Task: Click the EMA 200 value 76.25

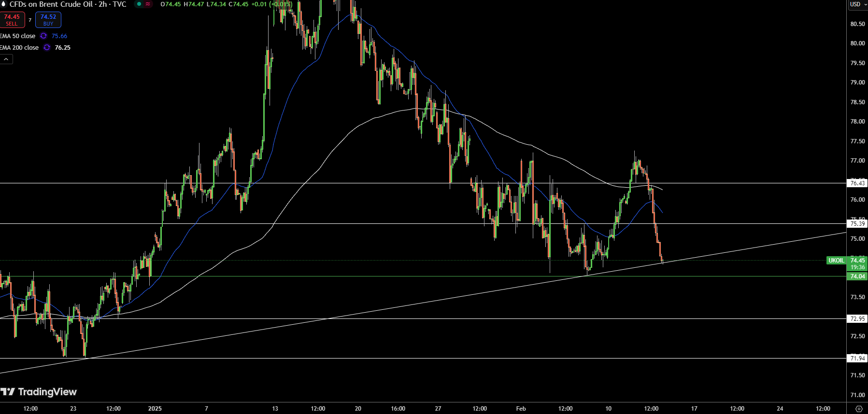Action: click(x=63, y=47)
